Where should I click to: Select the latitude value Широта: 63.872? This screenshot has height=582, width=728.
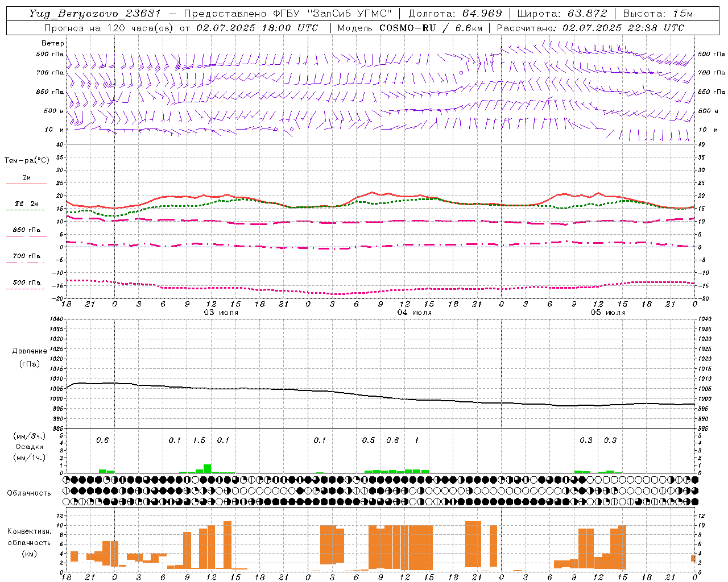562,14
